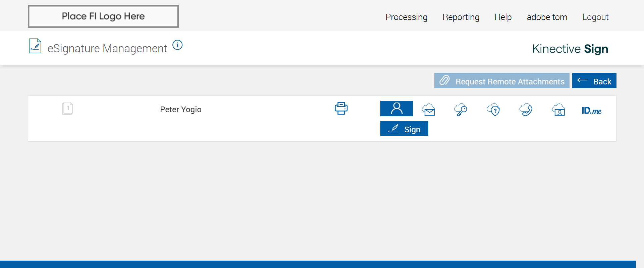644x268 pixels.
Task: Open the Help menu
Action: pos(503,17)
